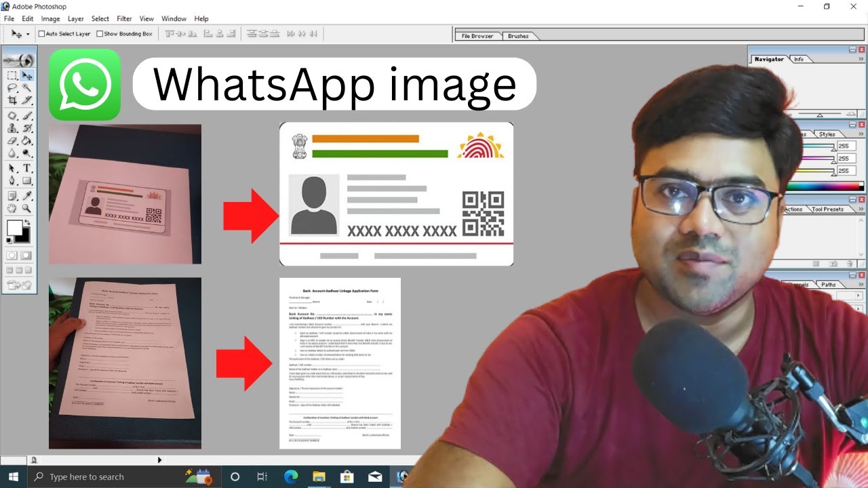Pick a color from the spectrum ramp

[825, 186]
